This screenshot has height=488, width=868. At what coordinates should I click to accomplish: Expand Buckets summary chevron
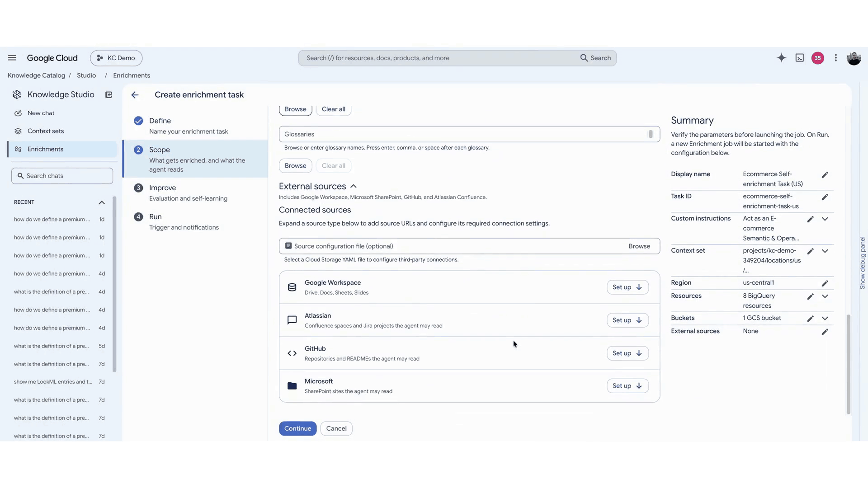click(x=825, y=319)
